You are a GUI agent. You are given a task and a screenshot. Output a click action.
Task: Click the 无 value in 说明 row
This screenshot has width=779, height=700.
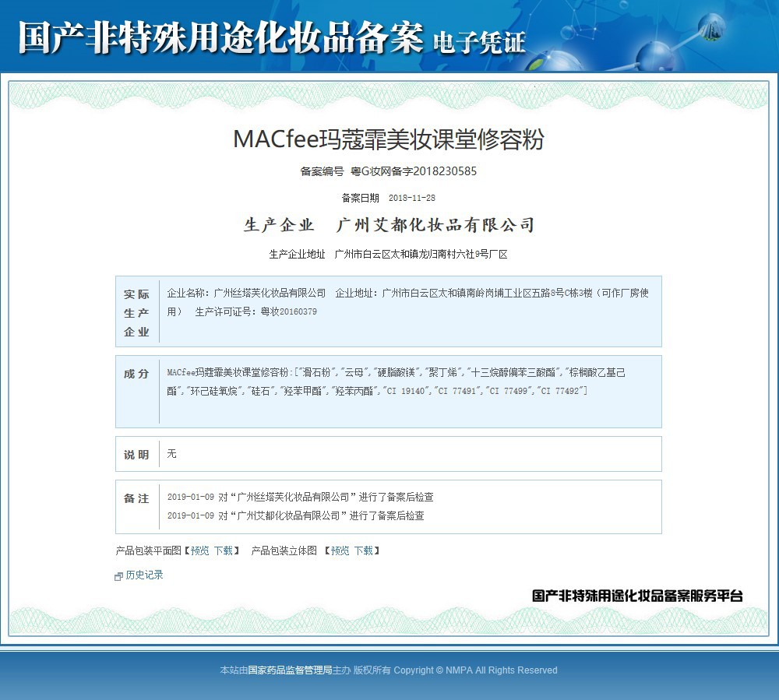pos(172,453)
